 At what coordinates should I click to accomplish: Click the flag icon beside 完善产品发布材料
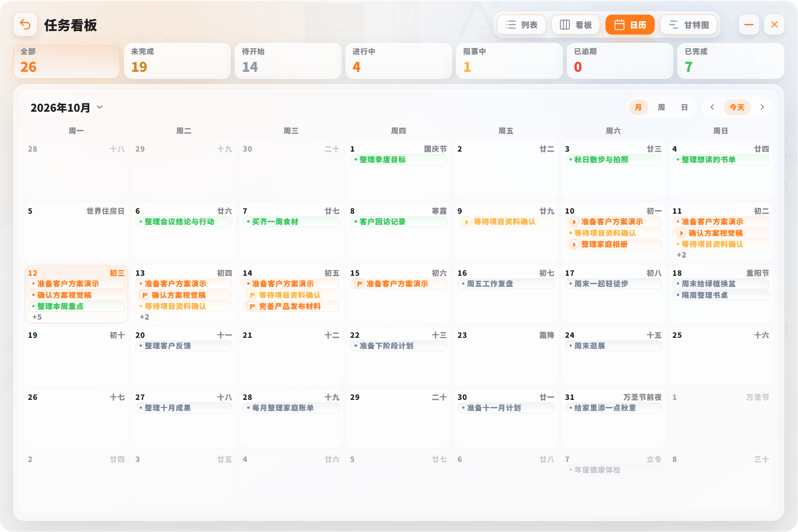(x=252, y=306)
